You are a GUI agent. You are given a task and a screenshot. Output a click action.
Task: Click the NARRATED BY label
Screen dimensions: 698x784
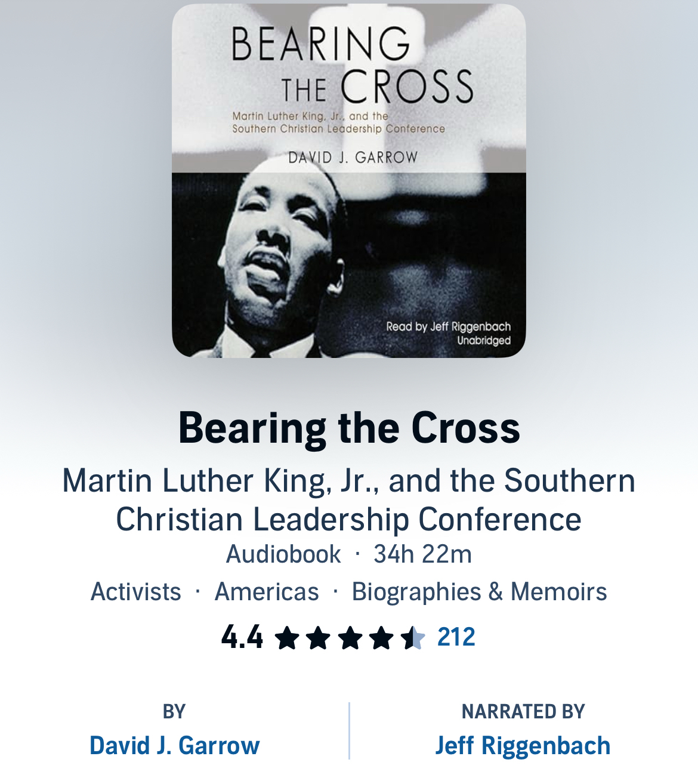(x=523, y=711)
